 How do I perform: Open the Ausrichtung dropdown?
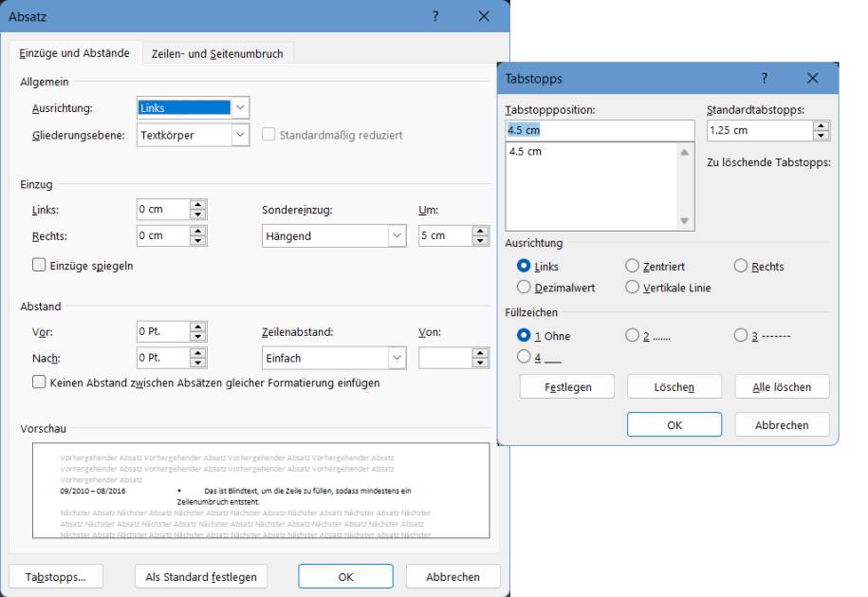[241, 108]
